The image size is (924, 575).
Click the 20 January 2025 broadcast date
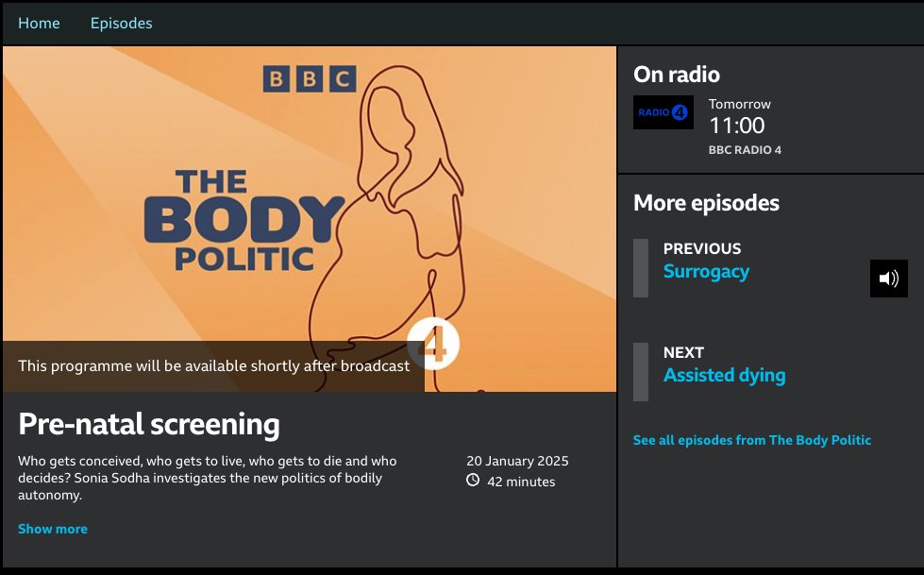point(517,461)
